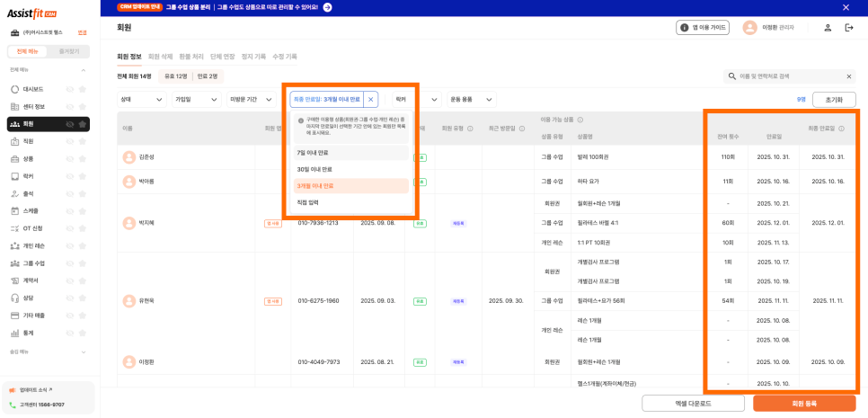Click the 초기화 reset button
This screenshot has height=418, width=868.
[833, 100]
